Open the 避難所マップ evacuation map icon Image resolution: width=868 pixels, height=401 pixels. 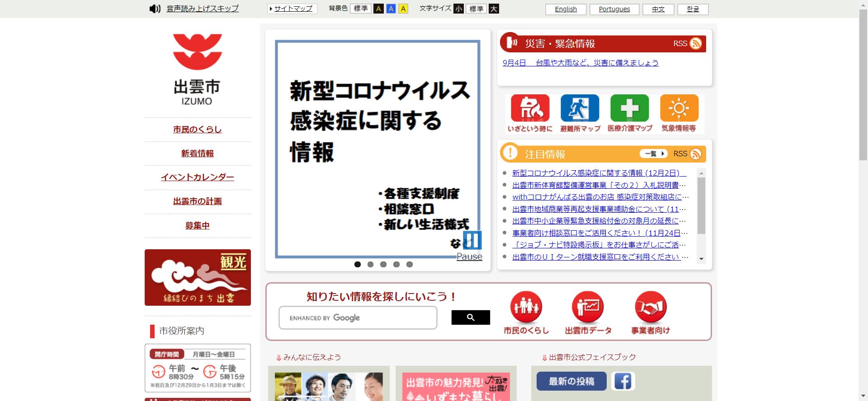pyautogui.click(x=580, y=109)
